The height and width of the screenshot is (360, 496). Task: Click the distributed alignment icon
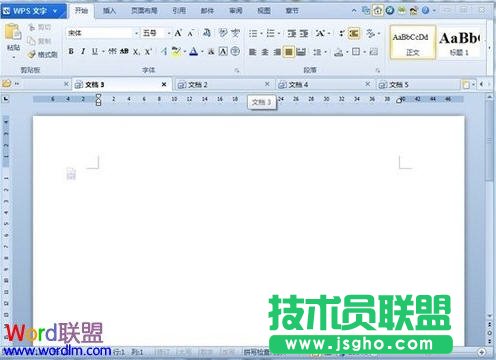pyautogui.click(x=301, y=52)
